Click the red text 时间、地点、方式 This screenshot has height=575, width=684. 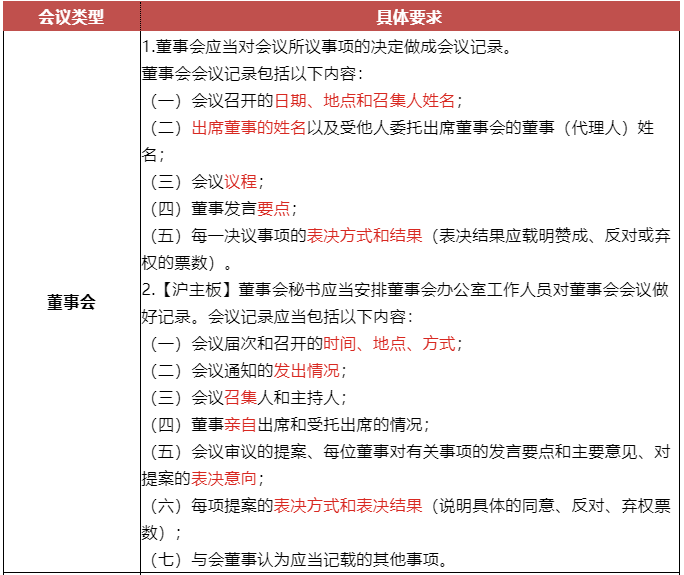click(389, 344)
